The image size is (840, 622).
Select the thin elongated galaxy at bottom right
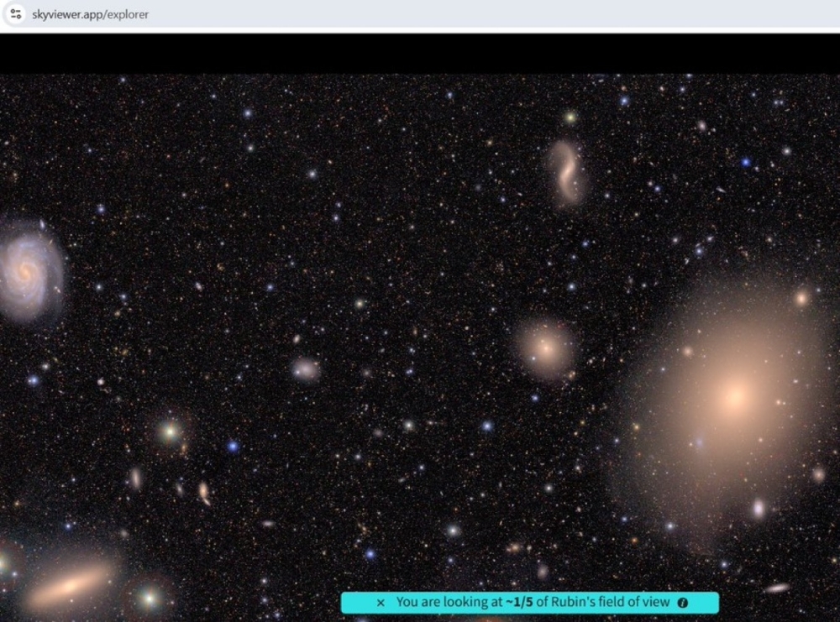tap(777, 588)
